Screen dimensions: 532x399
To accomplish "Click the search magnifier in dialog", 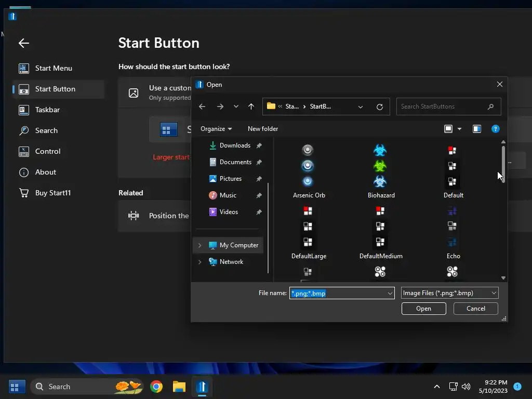I will point(490,107).
